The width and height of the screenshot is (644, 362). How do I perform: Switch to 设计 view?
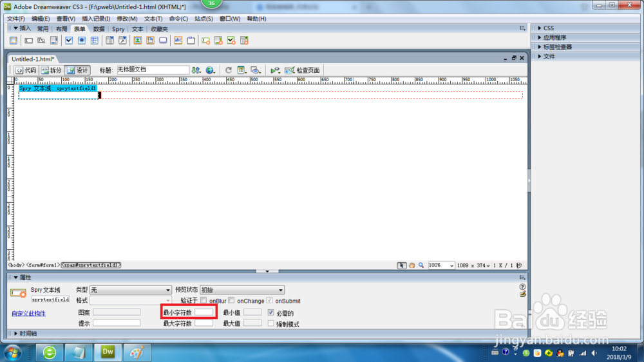(78, 70)
